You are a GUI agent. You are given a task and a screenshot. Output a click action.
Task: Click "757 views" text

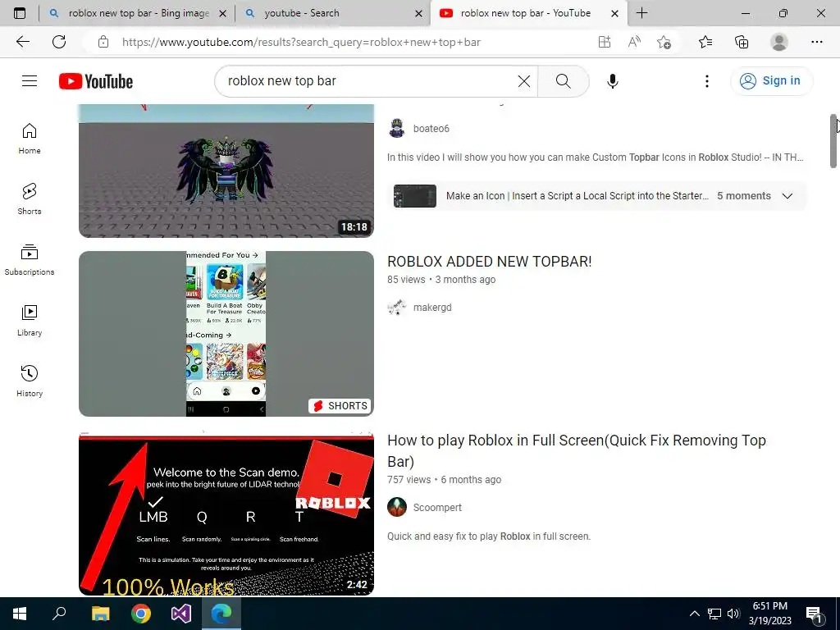pyautogui.click(x=409, y=479)
